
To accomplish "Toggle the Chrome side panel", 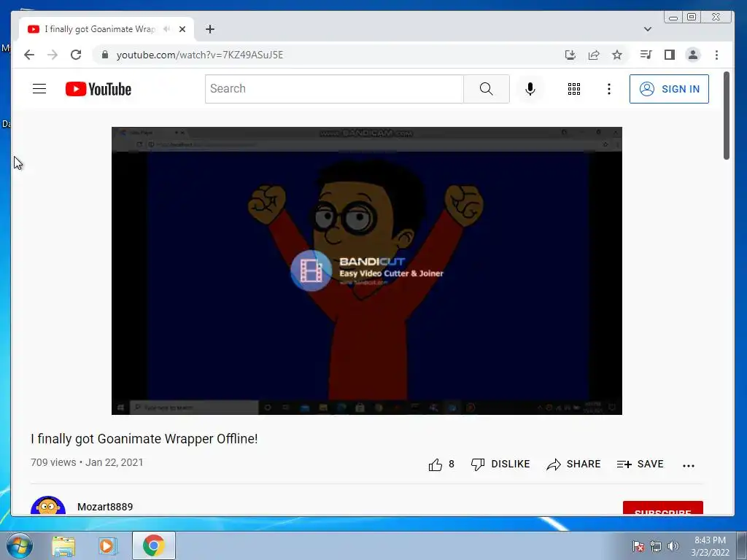I will click(670, 55).
